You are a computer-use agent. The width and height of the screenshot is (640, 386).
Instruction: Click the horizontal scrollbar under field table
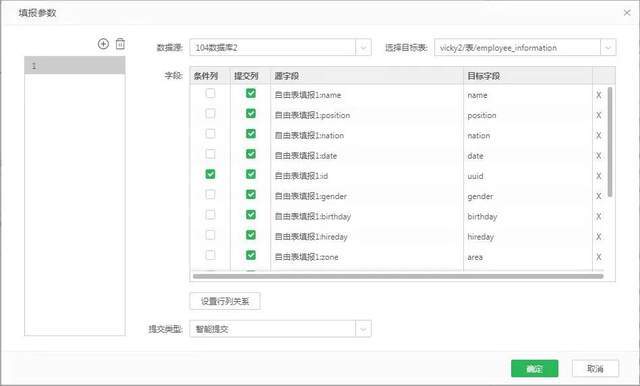point(398,276)
